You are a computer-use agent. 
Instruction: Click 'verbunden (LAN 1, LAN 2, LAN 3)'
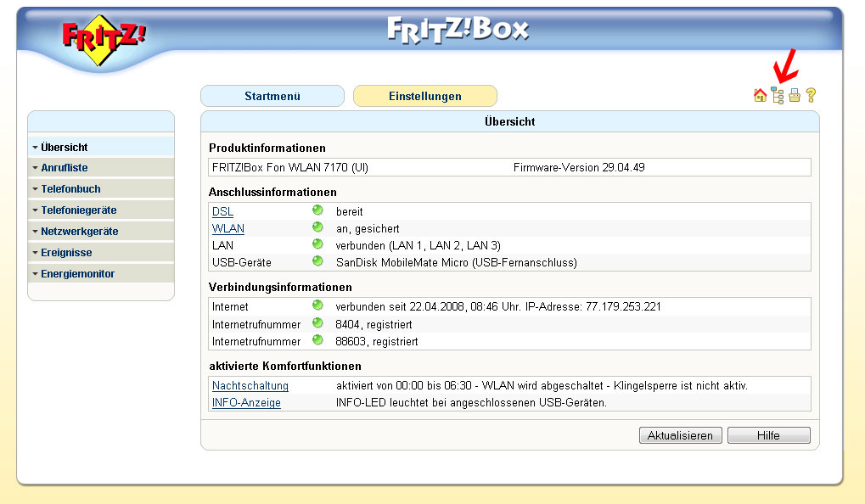point(418,245)
